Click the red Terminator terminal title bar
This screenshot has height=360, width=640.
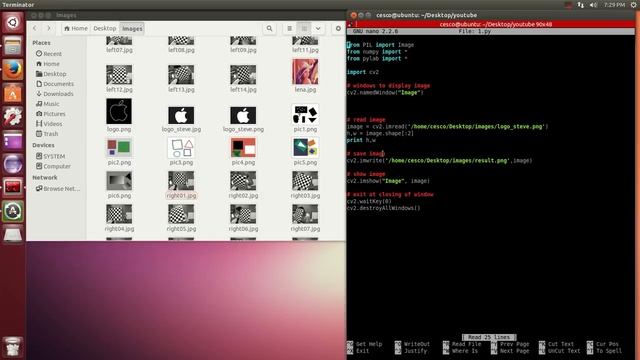pyautogui.click(x=491, y=24)
